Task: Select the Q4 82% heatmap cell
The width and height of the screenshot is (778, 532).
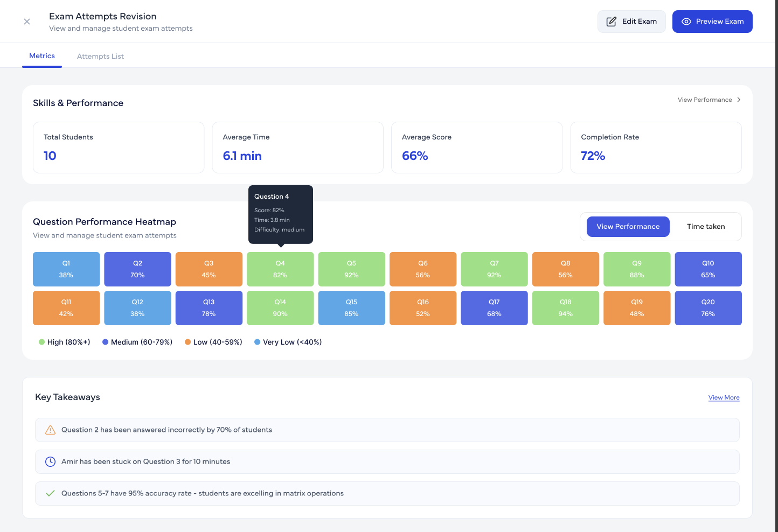Action: click(280, 269)
